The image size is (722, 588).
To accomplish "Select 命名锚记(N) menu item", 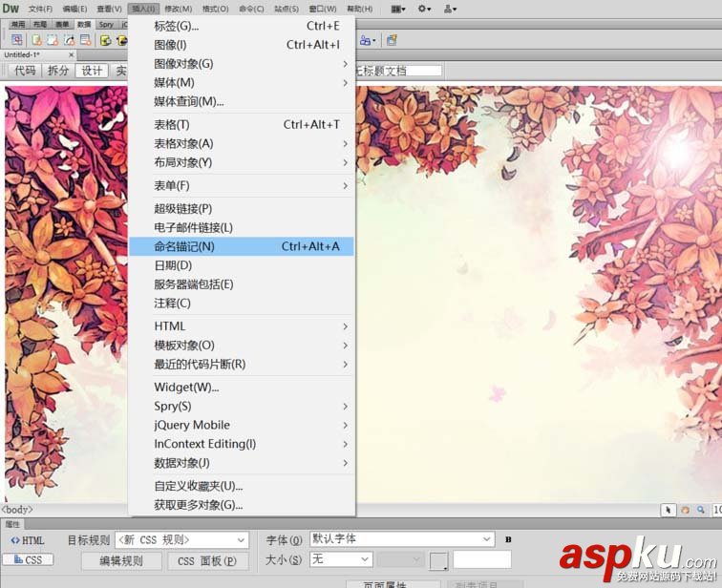I will pos(242,246).
